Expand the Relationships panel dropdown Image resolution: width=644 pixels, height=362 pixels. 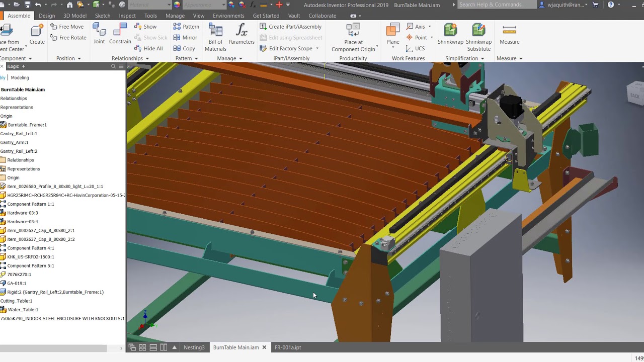147,58
